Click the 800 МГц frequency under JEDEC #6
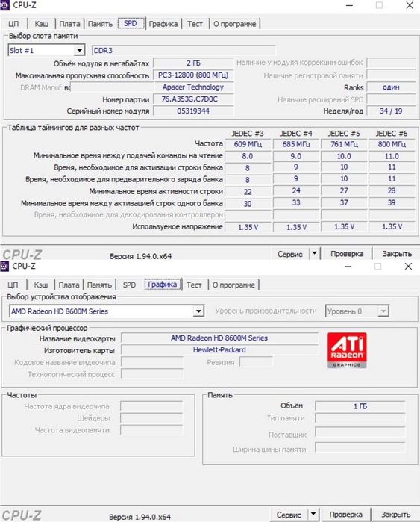Viewport: 420px width, 522px height. click(x=392, y=144)
